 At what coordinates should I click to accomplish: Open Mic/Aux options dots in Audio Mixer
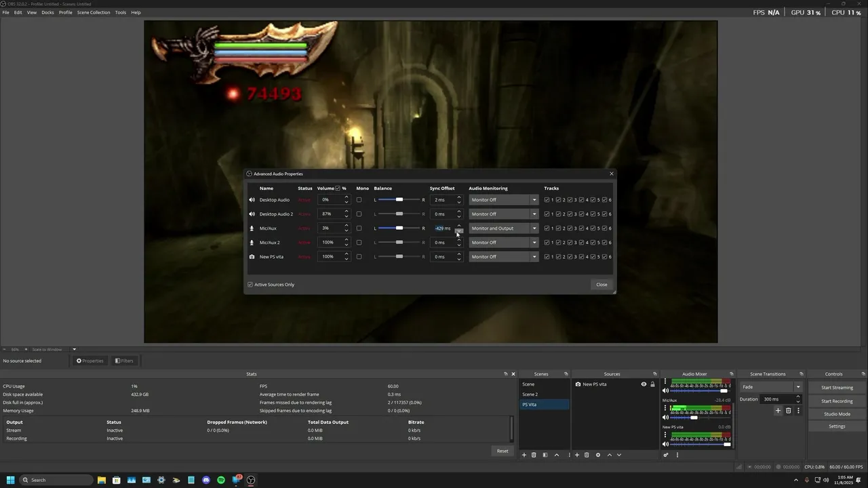pos(665,408)
